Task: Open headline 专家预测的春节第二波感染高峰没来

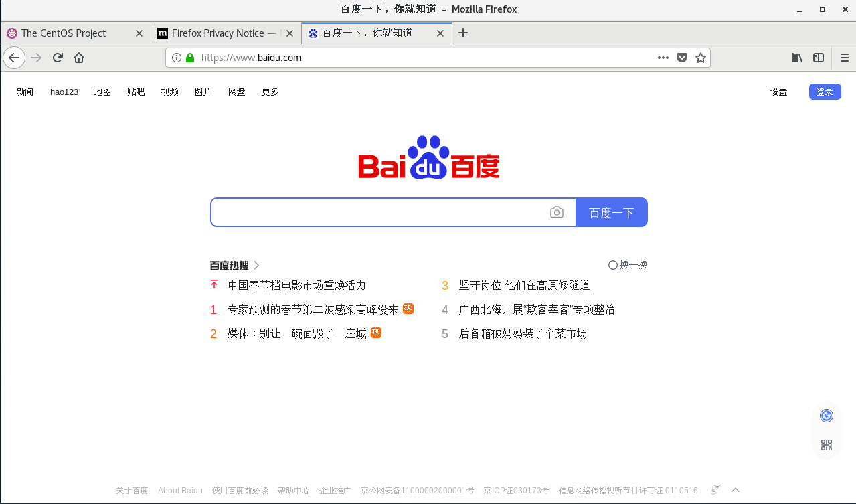Action: tap(313, 309)
